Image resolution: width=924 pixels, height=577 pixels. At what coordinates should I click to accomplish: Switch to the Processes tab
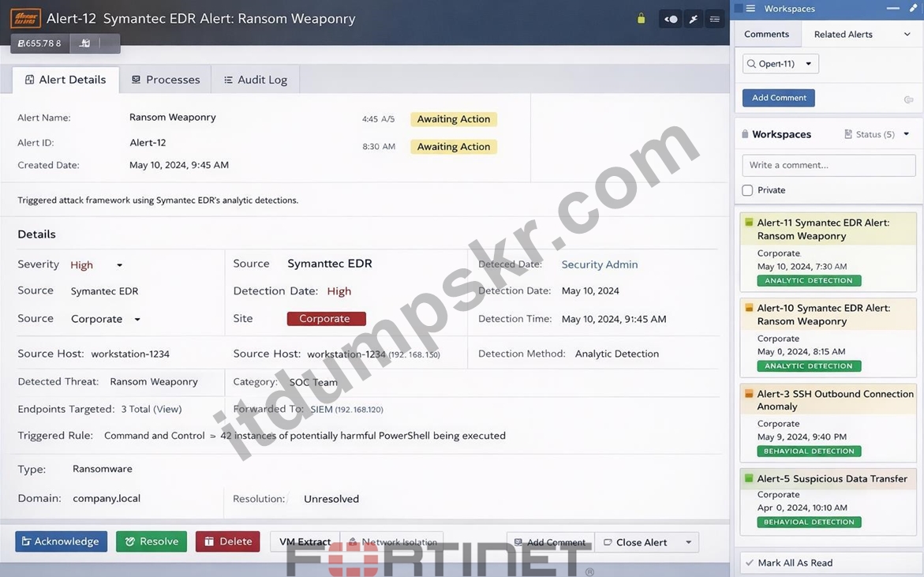click(166, 80)
